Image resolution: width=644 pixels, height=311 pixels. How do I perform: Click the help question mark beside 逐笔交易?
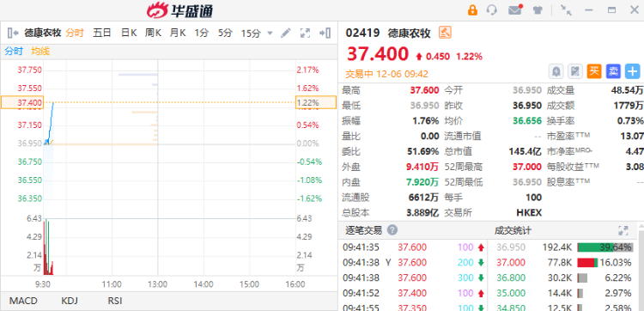(392, 230)
